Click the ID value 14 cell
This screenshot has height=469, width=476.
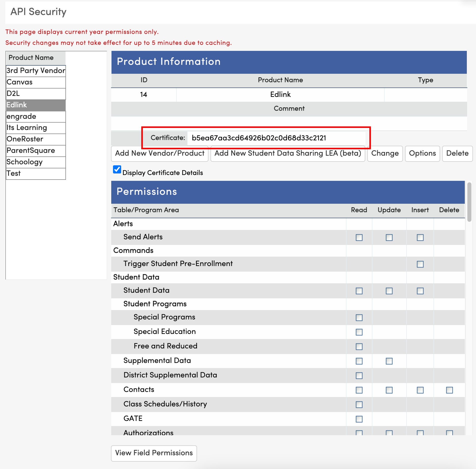(144, 95)
